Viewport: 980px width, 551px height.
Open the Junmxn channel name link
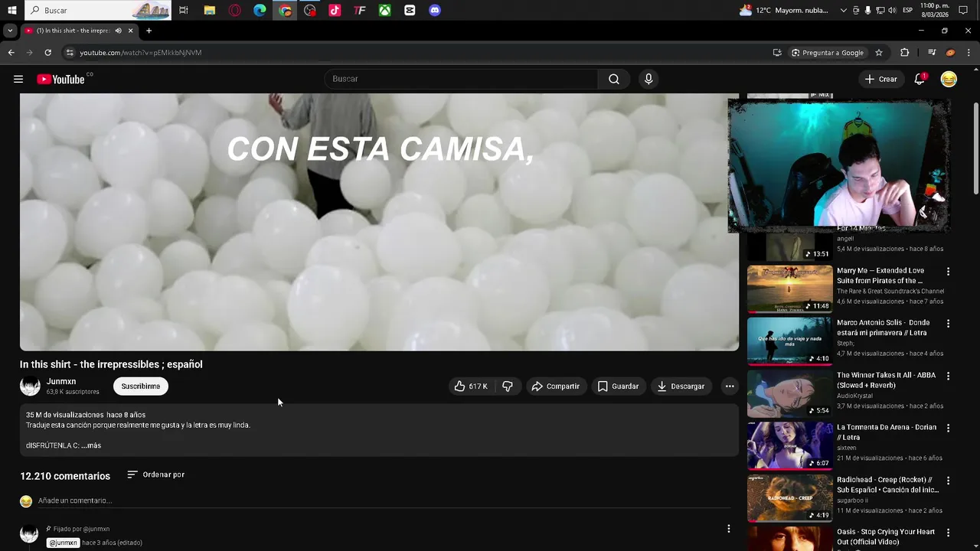point(61,381)
